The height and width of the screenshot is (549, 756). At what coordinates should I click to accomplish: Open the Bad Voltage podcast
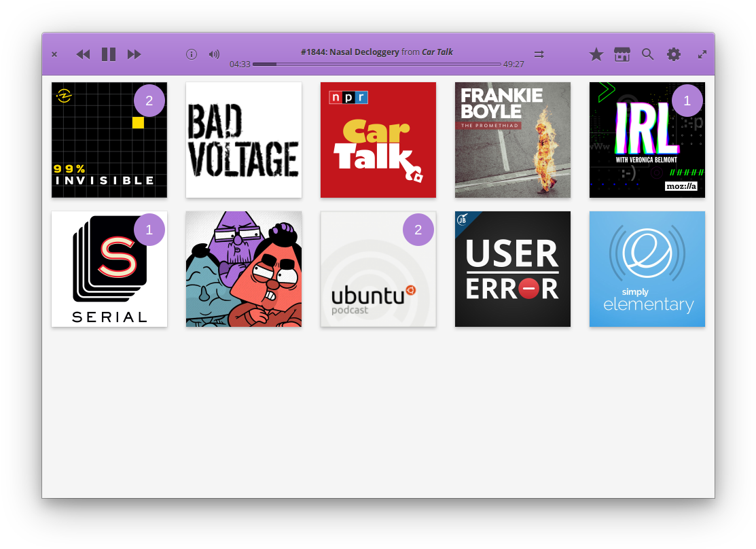(244, 140)
